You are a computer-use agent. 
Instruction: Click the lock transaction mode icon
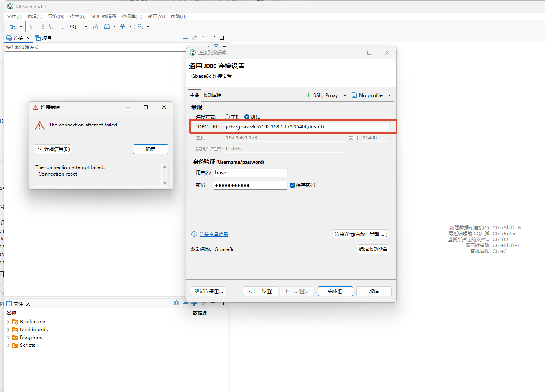click(95, 27)
